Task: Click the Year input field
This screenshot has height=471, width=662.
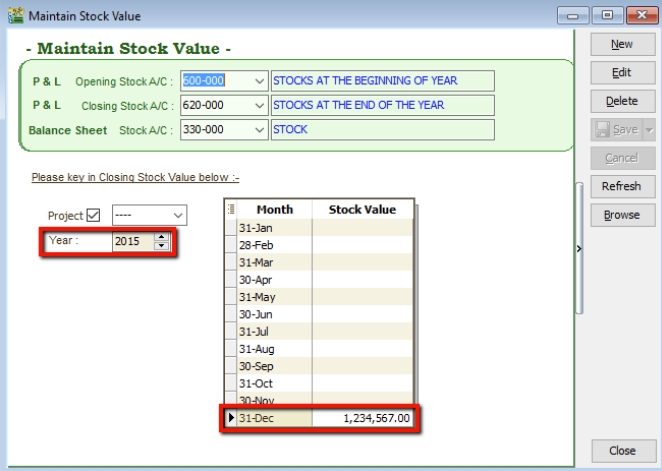Action: [131, 241]
